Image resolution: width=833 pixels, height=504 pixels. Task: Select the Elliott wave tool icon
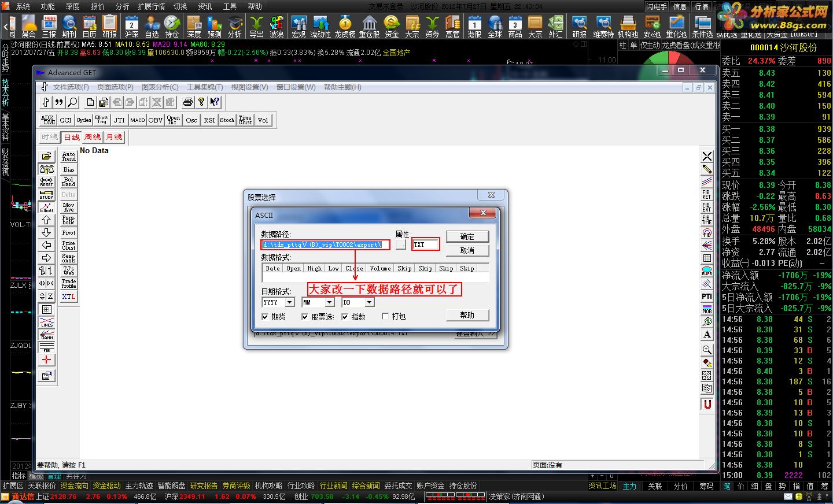tap(47, 207)
